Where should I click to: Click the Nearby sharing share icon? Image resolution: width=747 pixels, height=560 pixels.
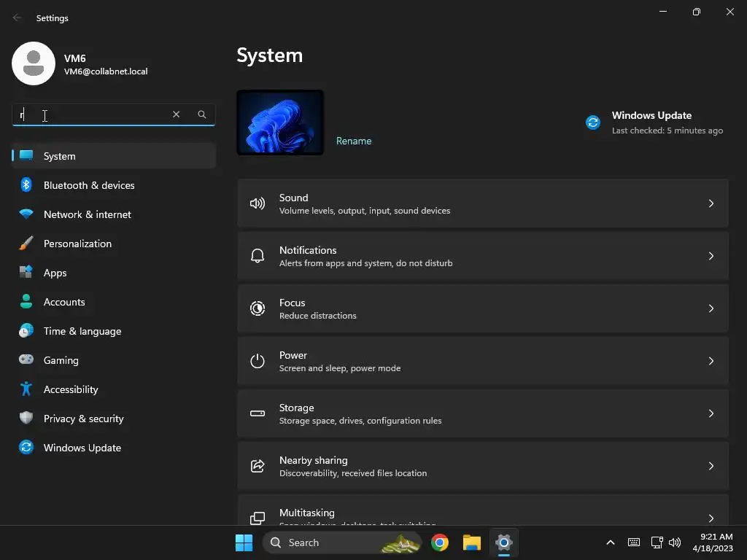coord(258,466)
